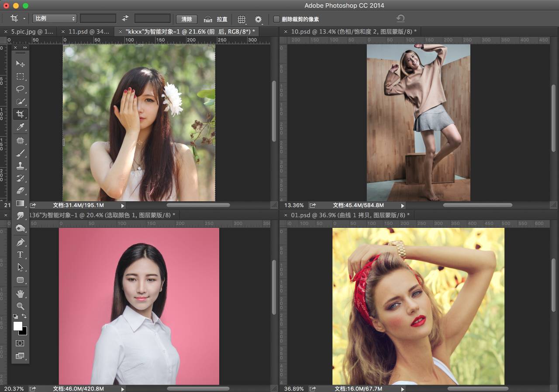
Task: Select the Crop tool in the toolbox
Action: [x=20, y=114]
